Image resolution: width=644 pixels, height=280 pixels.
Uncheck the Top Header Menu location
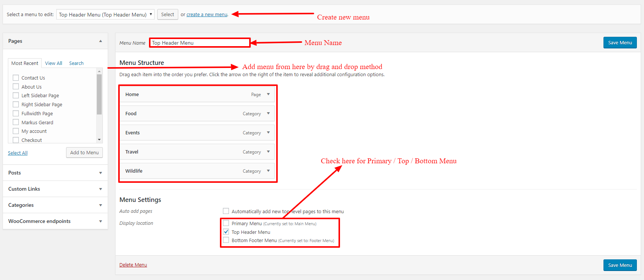pyautogui.click(x=226, y=232)
